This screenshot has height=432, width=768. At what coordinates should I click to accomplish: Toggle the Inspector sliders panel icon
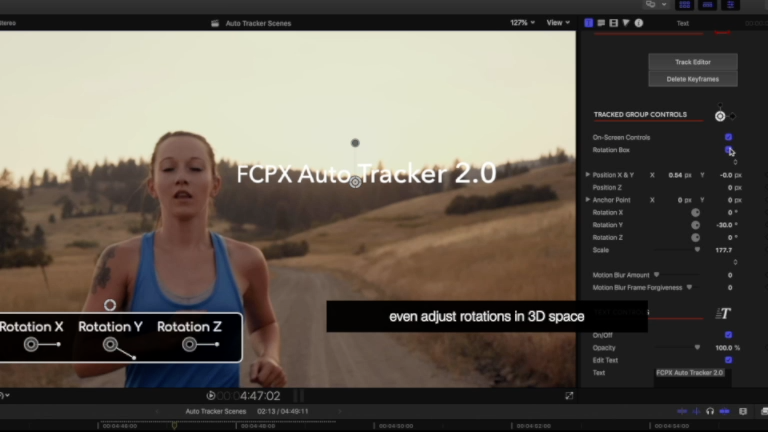[x=730, y=5]
